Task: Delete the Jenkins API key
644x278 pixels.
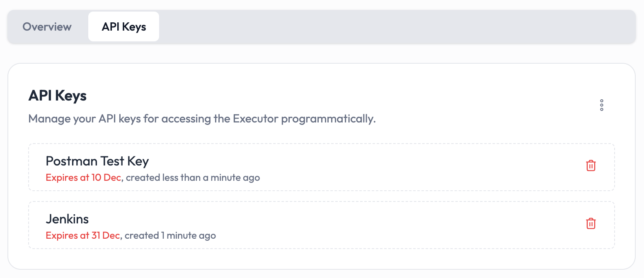Action: coord(591,224)
